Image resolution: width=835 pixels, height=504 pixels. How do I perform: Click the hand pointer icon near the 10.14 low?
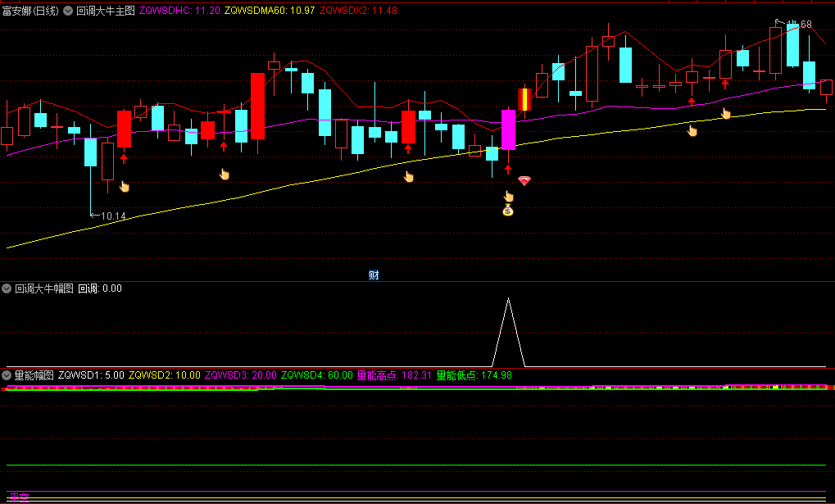coord(125,186)
